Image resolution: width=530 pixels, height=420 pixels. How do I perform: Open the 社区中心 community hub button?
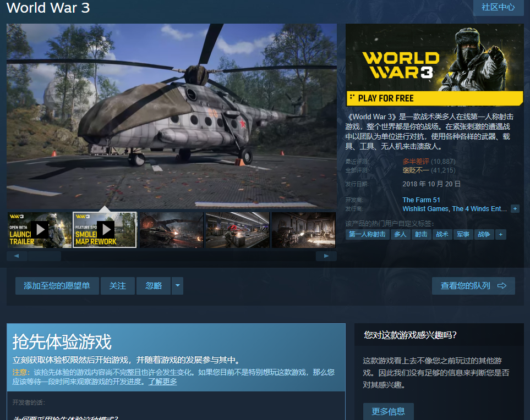[x=498, y=8]
